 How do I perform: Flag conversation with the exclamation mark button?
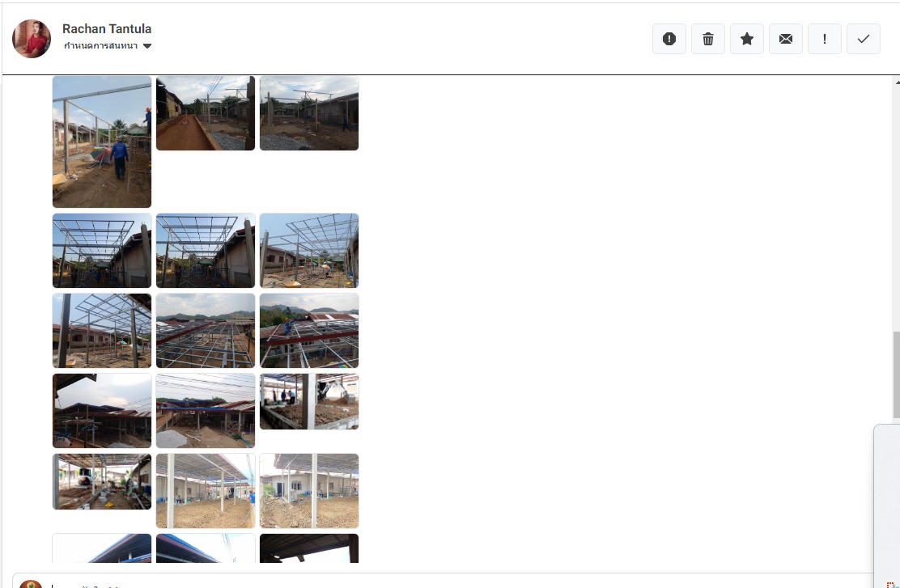pyautogui.click(x=824, y=39)
